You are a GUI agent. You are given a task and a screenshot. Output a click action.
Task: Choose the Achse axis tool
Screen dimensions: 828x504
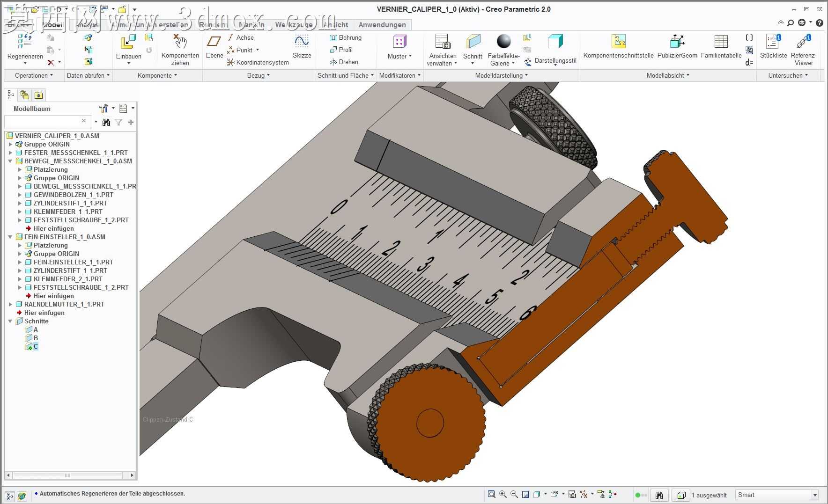pyautogui.click(x=240, y=37)
